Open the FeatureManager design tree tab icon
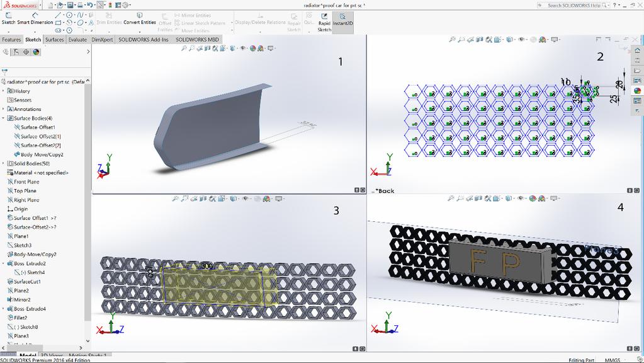 click(6, 52)
